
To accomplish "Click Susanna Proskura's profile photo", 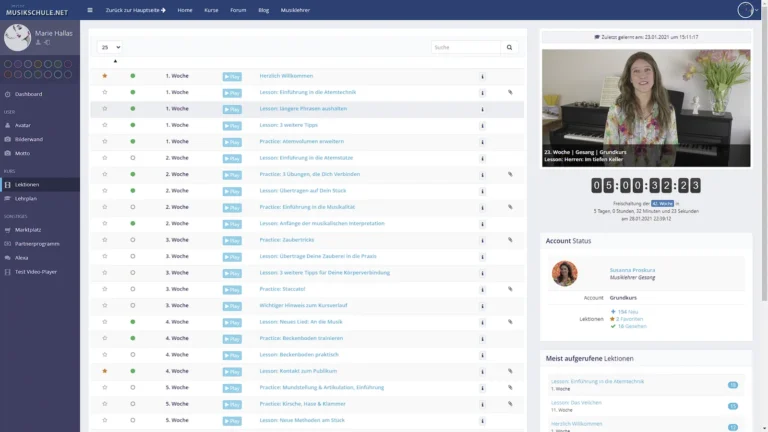I will [564, 273].
